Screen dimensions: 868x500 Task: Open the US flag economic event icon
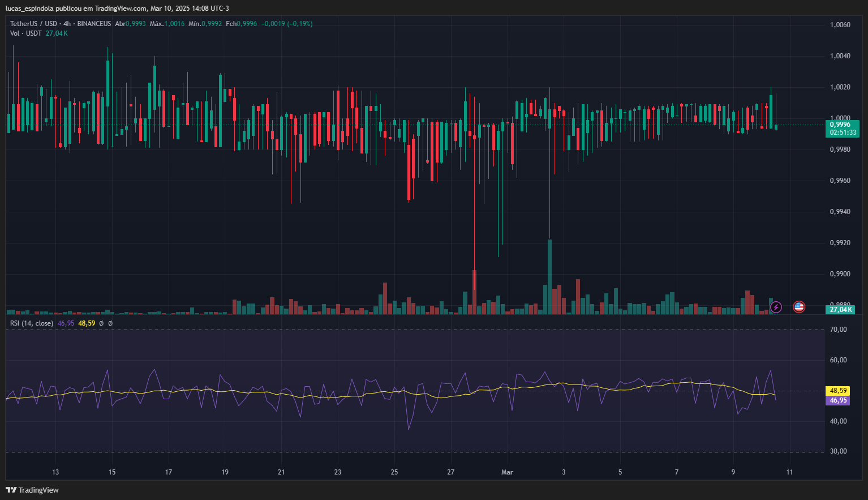tap(798, 307)
